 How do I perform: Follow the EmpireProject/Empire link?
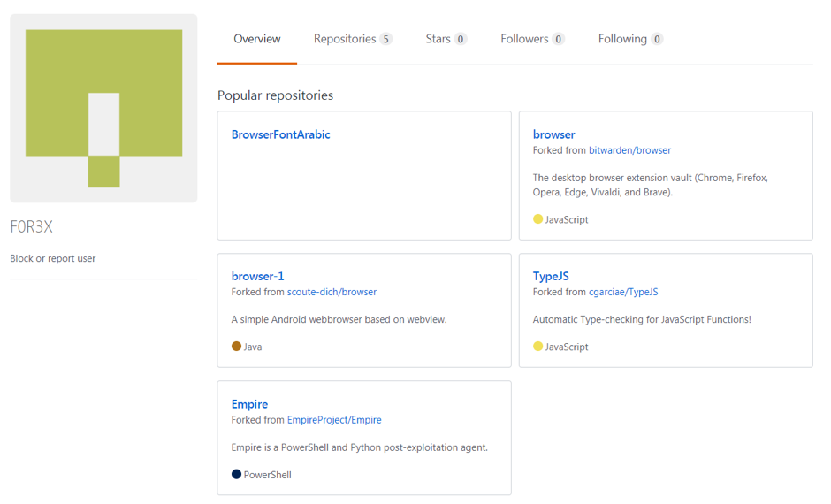(x=334, y=420)
